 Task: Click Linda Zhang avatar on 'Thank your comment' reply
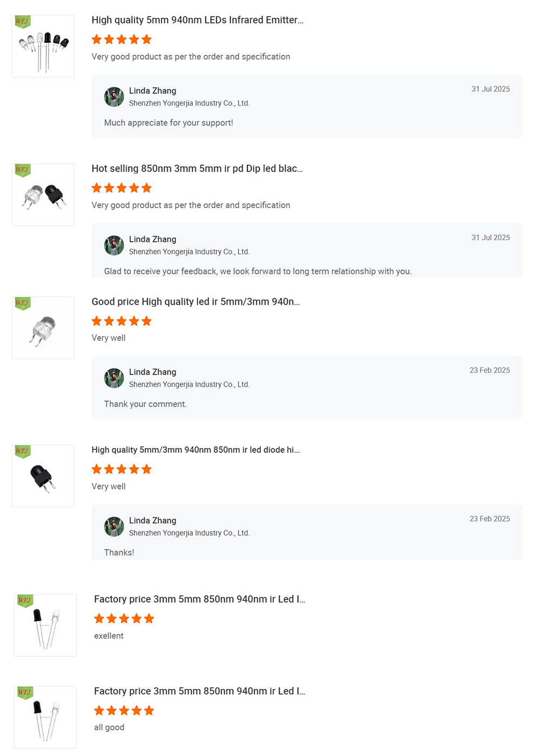(114, 378)
